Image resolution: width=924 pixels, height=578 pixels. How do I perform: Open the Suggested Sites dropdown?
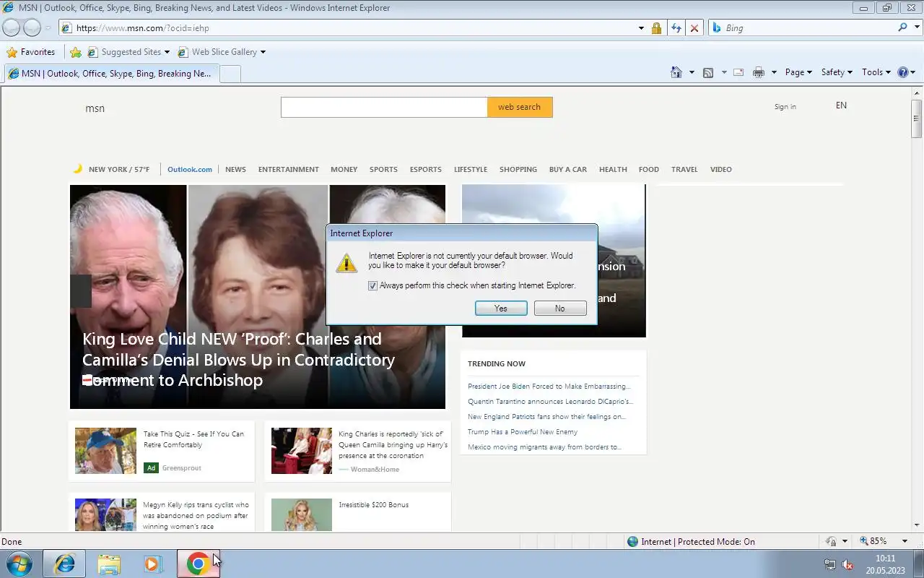pos(167,52)
